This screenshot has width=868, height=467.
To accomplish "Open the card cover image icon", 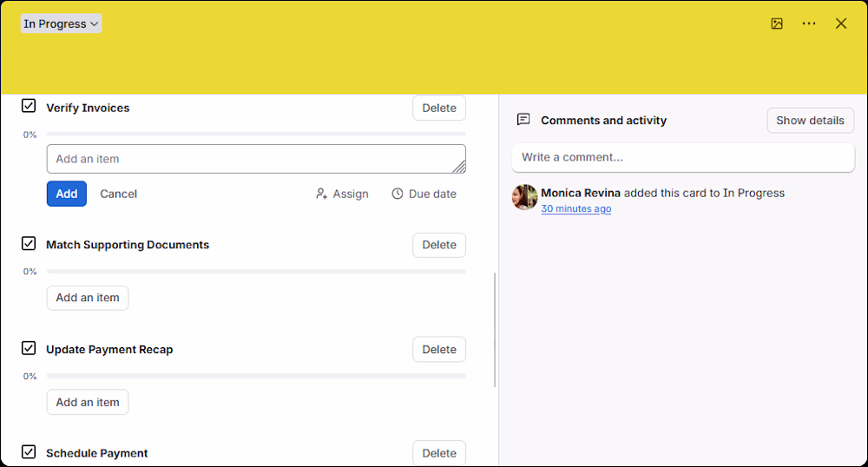I will [x=777, y=23].
